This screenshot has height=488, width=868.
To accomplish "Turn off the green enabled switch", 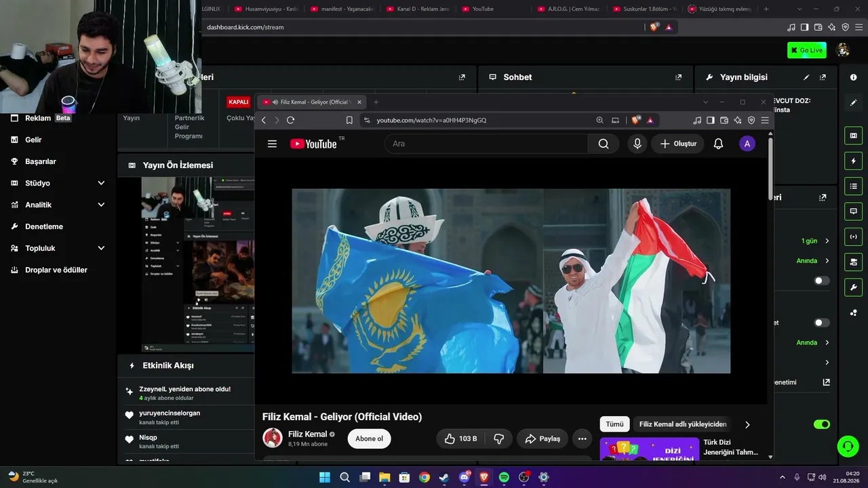I will pyautogui.click(x=822, y=424).
